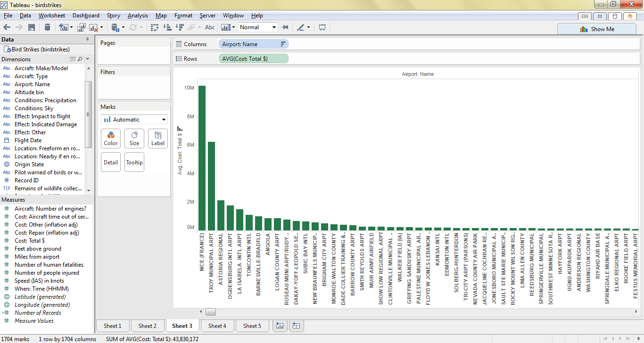Click the Save disk icon

coord(32,27)
